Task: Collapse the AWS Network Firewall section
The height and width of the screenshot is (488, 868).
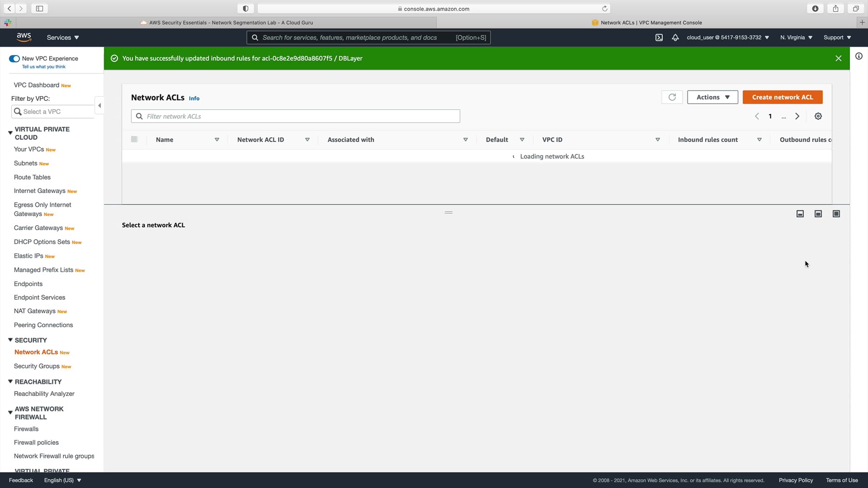Action: 10,412
